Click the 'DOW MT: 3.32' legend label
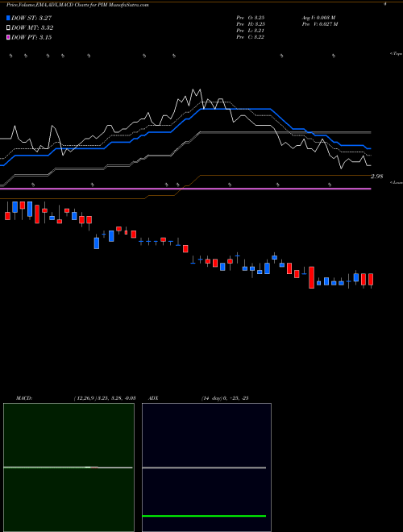This screenshot has width=403, height=532. click(x=32, y=28)
